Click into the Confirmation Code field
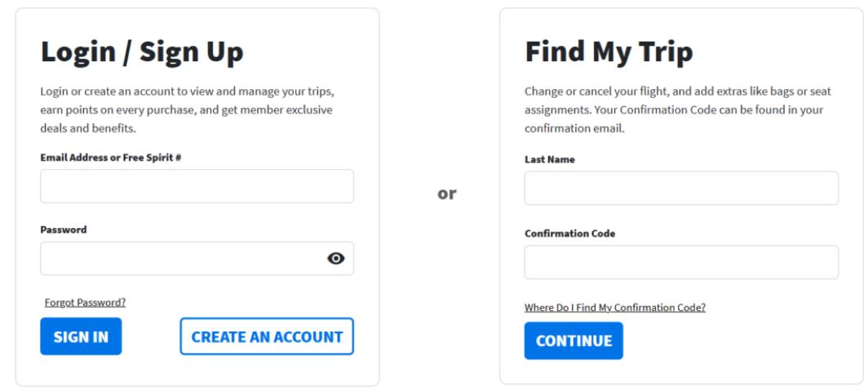Viewport: 868px width, 392px height. 681,262
